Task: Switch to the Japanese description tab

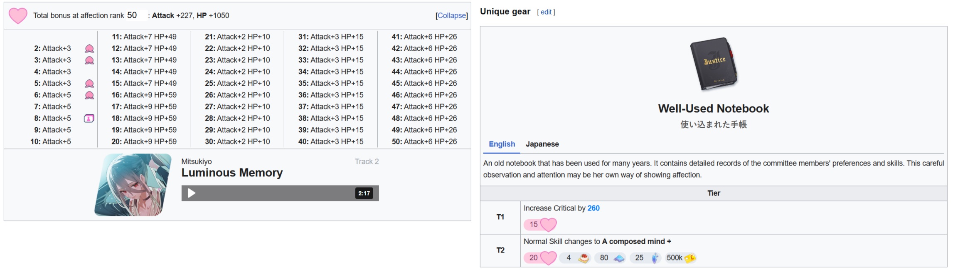Action: click(542, 144)
